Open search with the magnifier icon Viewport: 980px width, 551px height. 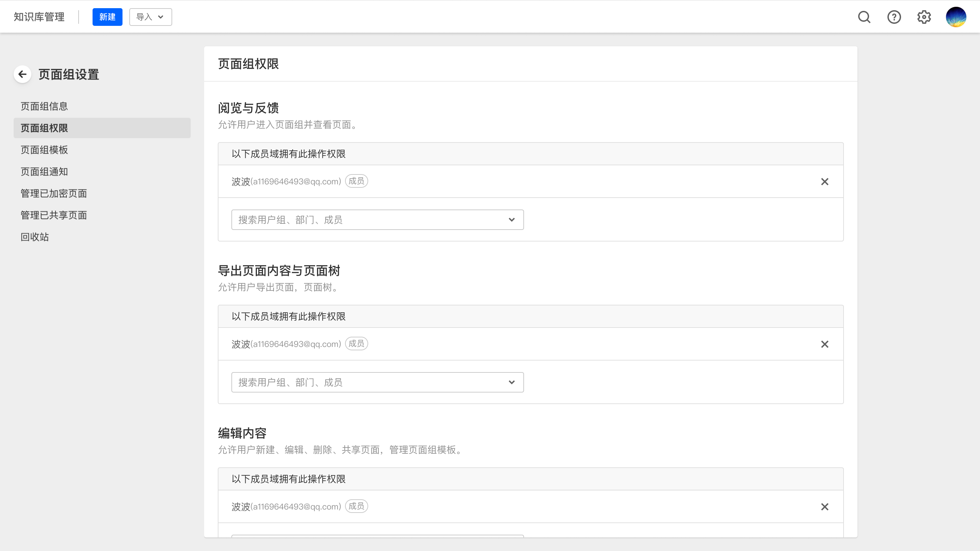864,17
